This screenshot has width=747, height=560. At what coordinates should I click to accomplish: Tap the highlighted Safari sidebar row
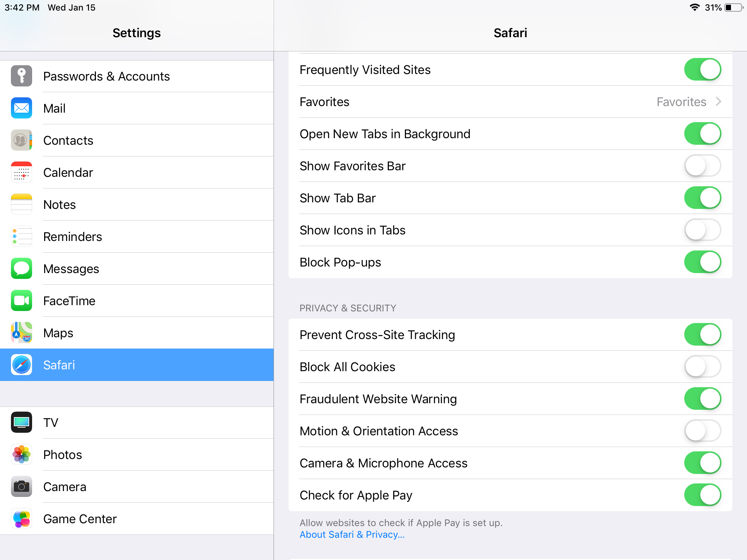[137, 365]
